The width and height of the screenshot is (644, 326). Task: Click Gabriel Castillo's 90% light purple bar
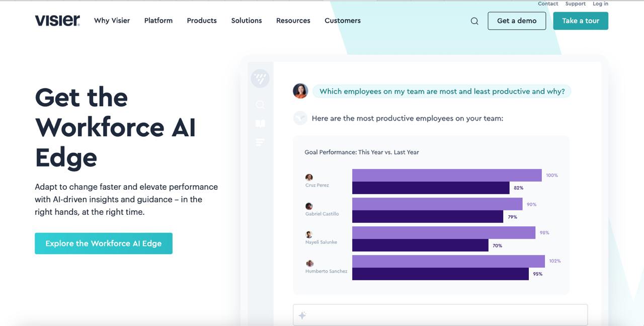[437, 204]
